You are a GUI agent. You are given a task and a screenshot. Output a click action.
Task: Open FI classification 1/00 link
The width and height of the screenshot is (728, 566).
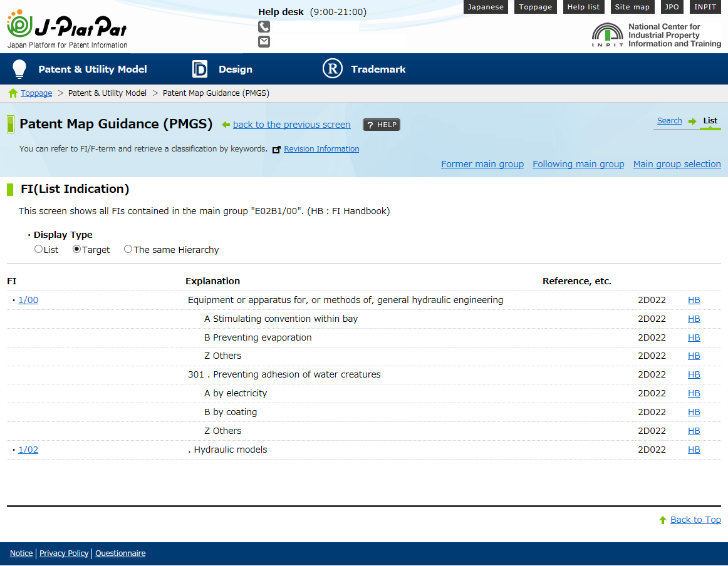[28, 300]
